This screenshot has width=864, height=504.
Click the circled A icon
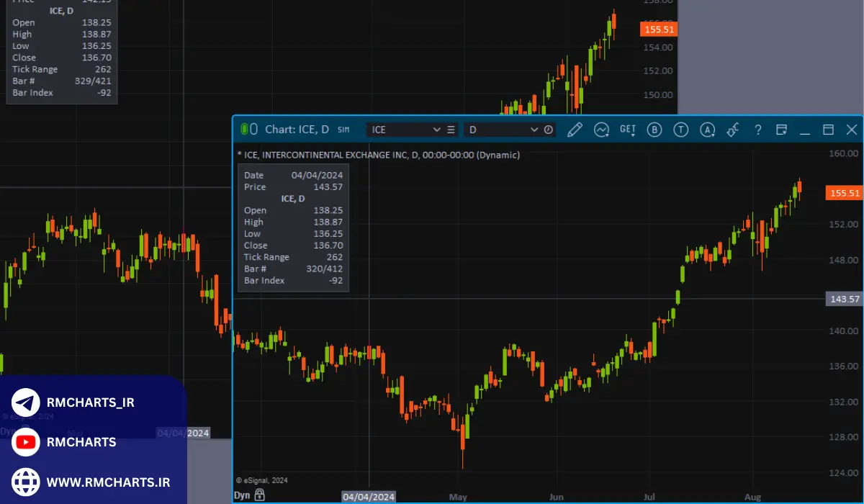point(708,130)
